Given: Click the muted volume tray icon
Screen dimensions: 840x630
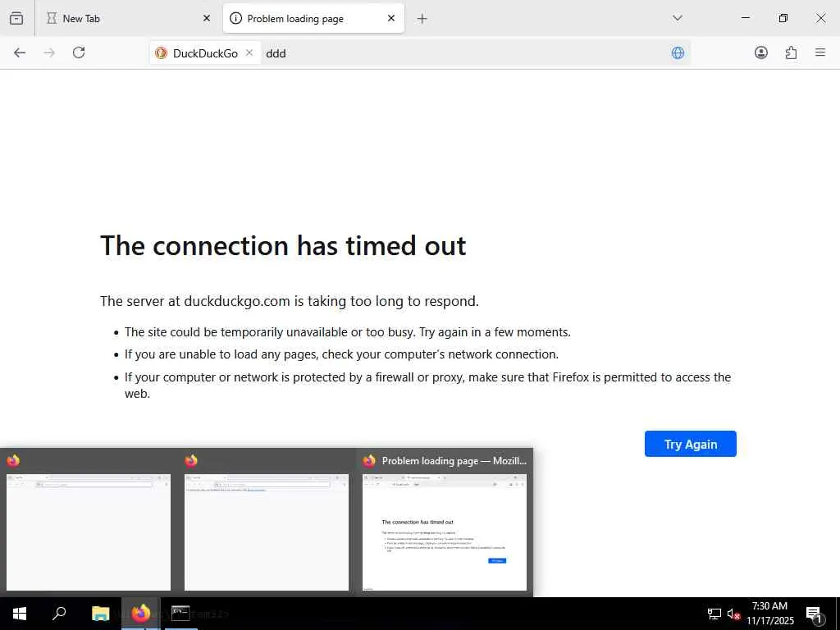Looking at the screenshot, I should click(733, 614).
